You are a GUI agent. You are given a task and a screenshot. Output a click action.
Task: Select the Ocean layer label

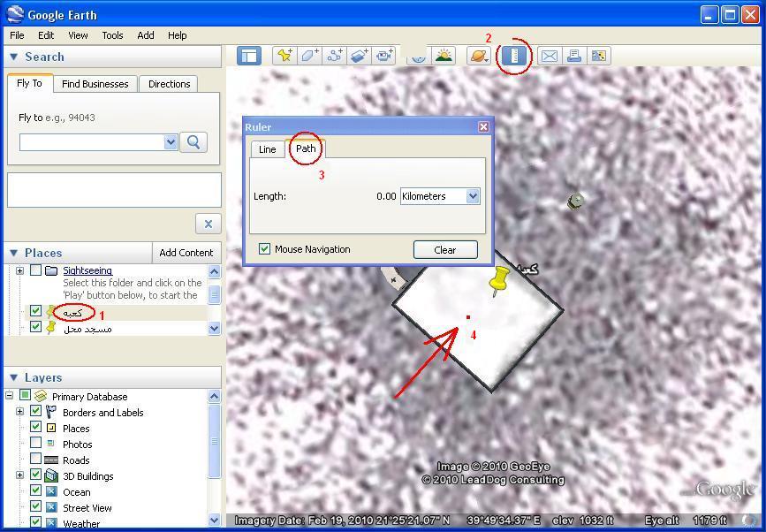coord(77,492)
